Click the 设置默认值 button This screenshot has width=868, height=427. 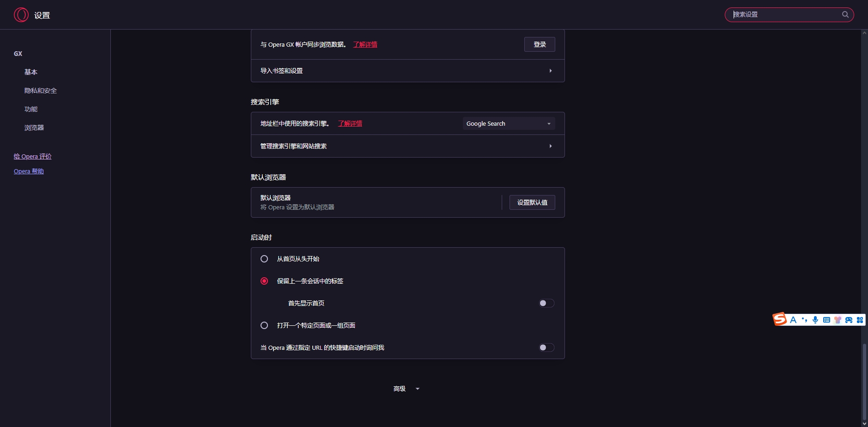pyautogui.click(x=532, y=202)
